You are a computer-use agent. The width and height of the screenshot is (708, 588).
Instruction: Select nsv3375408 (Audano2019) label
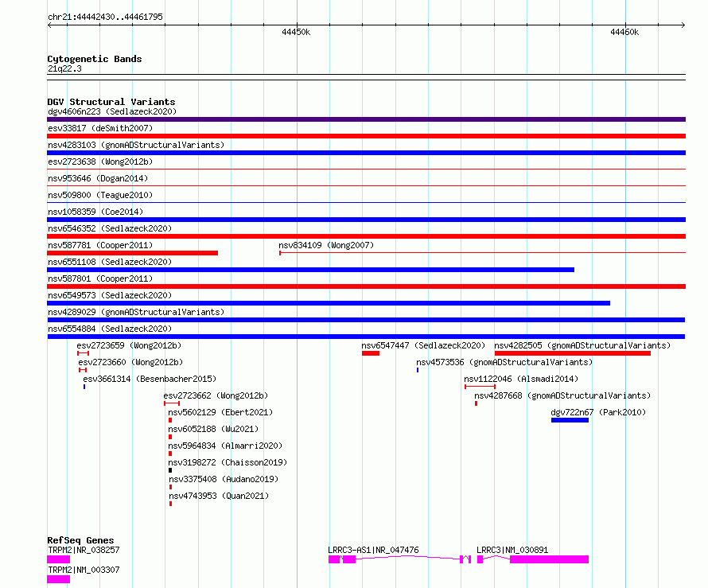click(x=224, y=479)
